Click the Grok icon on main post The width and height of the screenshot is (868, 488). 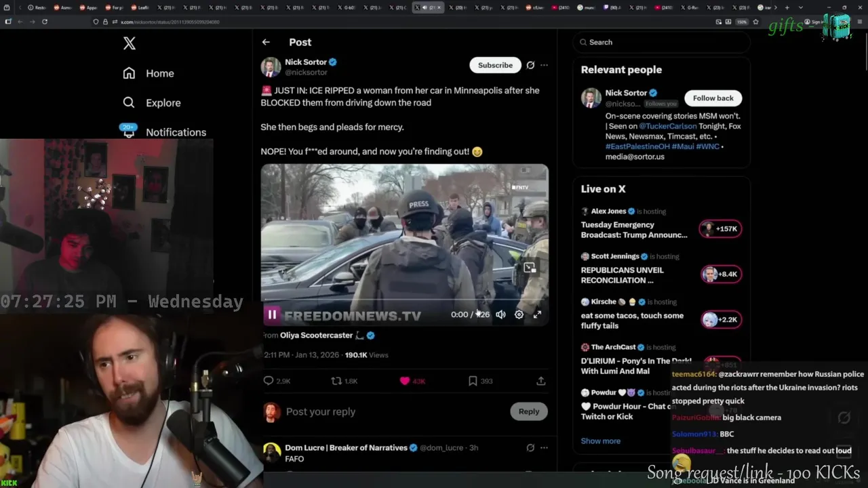530,65
